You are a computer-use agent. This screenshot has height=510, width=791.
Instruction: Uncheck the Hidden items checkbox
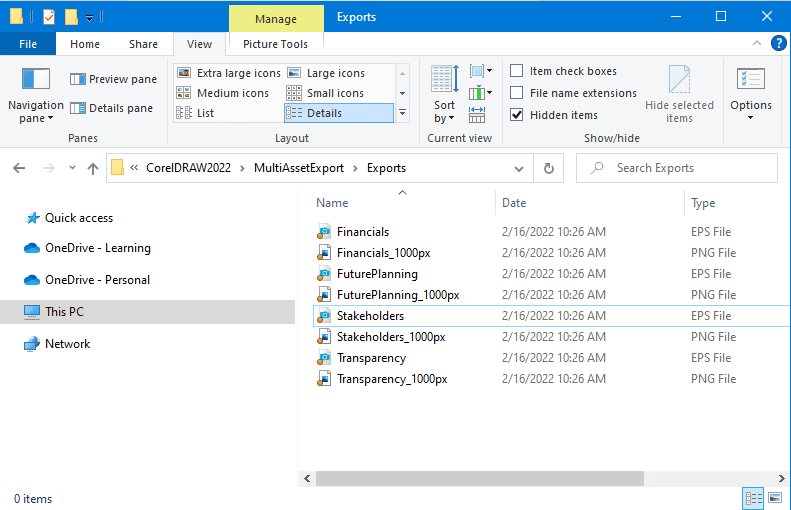point(517,115)
